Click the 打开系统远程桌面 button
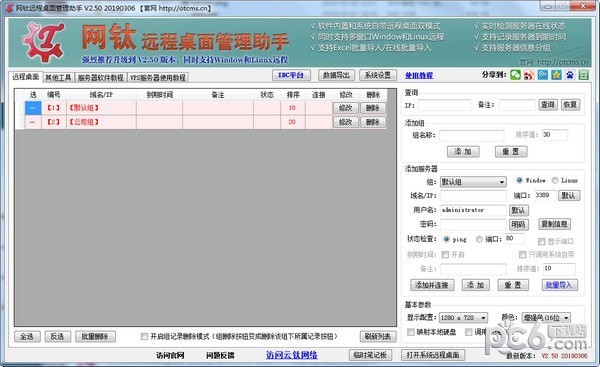Screen dimensions: 600x367 pyautogui.click(x=433, y=355)
